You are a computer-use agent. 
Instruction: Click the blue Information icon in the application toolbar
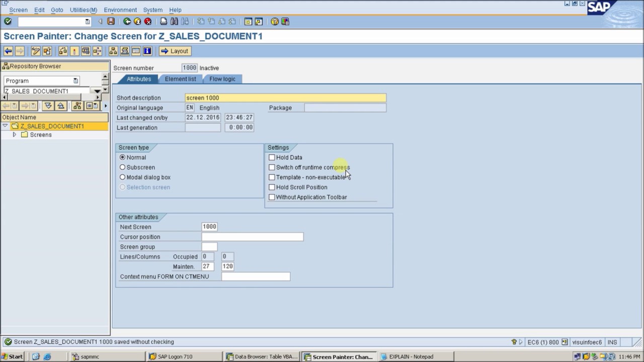[147, 51]
